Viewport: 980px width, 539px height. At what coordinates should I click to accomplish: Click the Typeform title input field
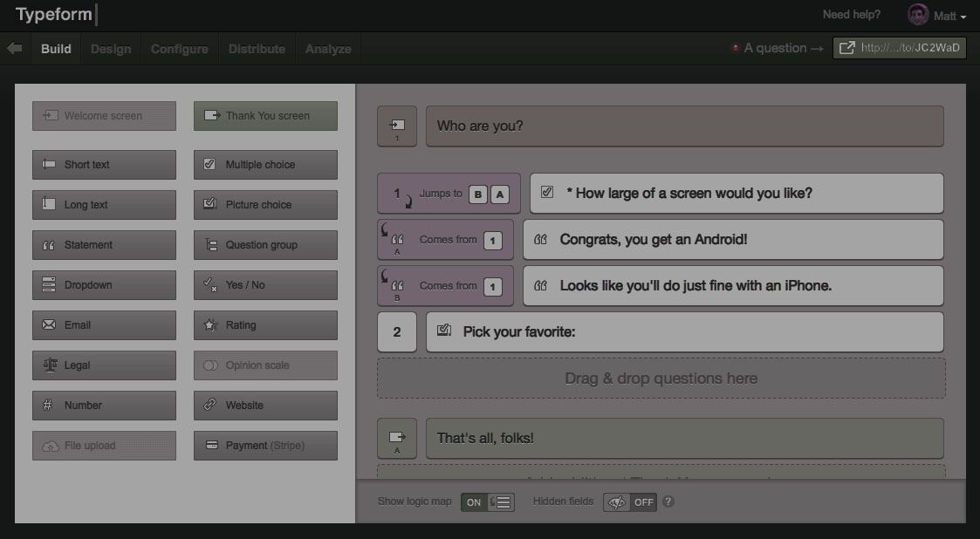pos(54,14)
